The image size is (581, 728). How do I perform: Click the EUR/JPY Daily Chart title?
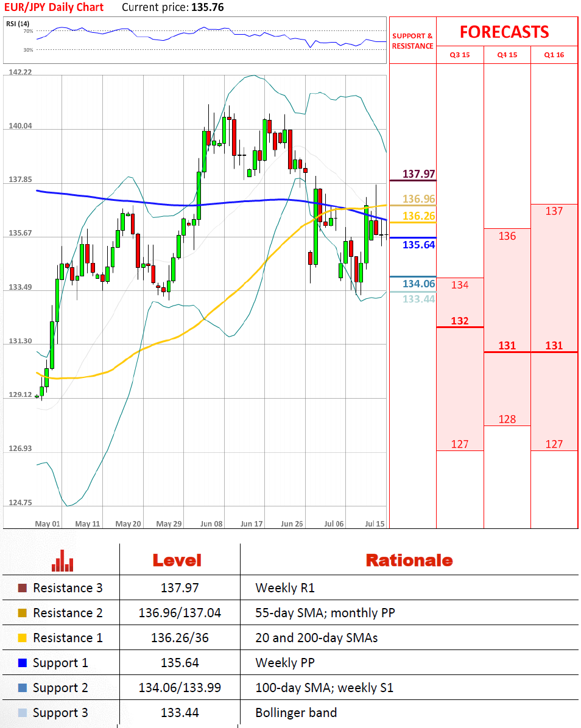54,7
